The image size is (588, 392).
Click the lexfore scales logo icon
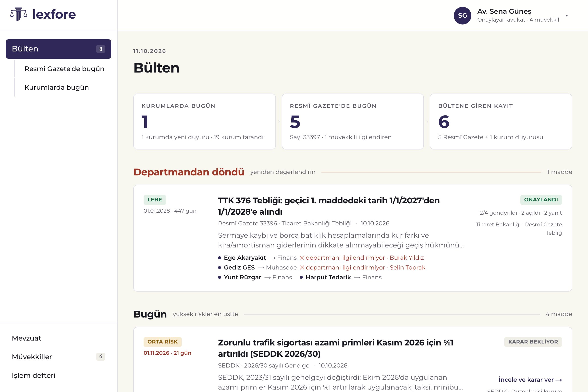19,14
